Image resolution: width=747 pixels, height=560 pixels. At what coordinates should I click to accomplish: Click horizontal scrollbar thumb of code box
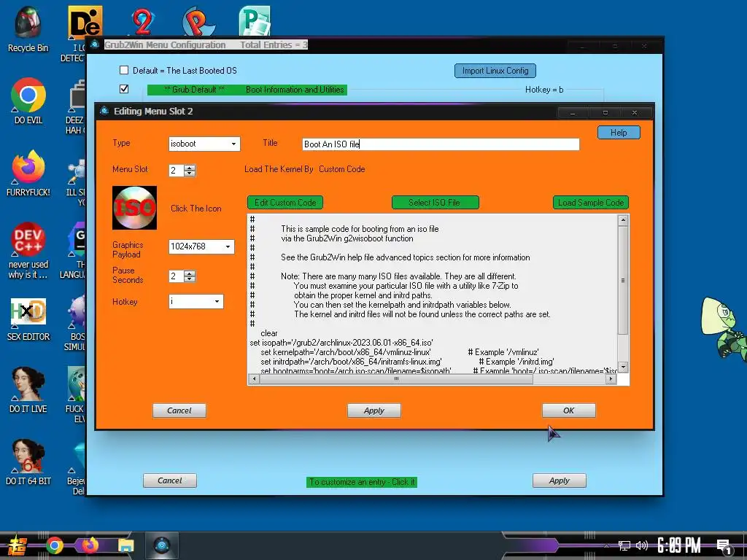[396, 379]
